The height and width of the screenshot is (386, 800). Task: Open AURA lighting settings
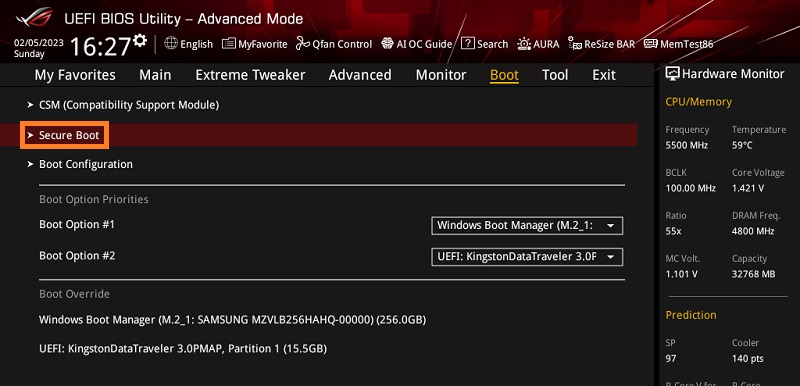[x=546, y=44]
